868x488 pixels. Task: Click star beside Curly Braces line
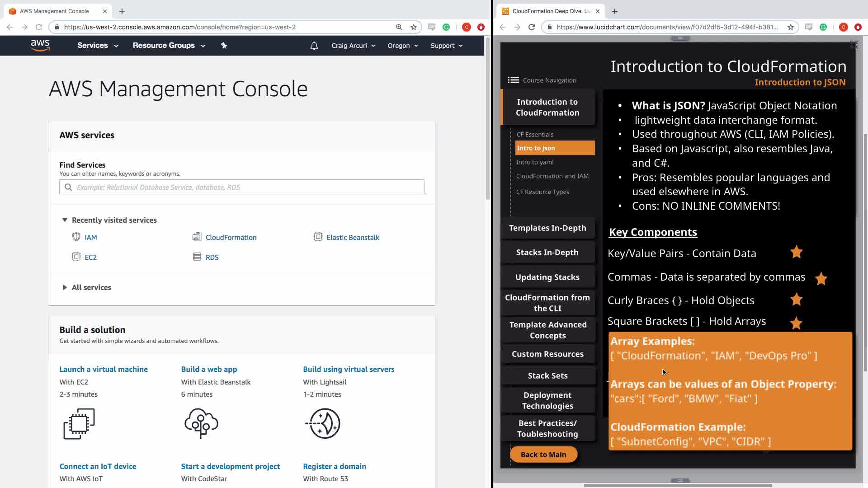(796, 300)
